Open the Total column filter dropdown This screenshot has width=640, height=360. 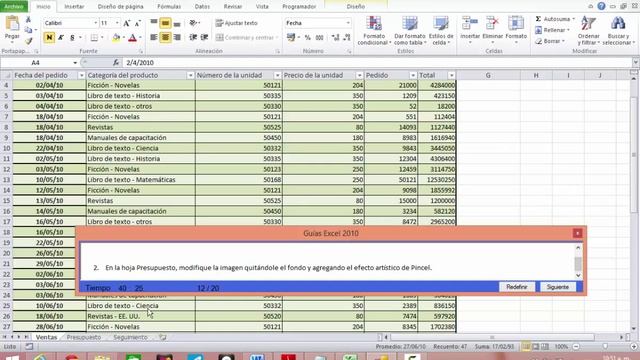(x=451, y=76)
